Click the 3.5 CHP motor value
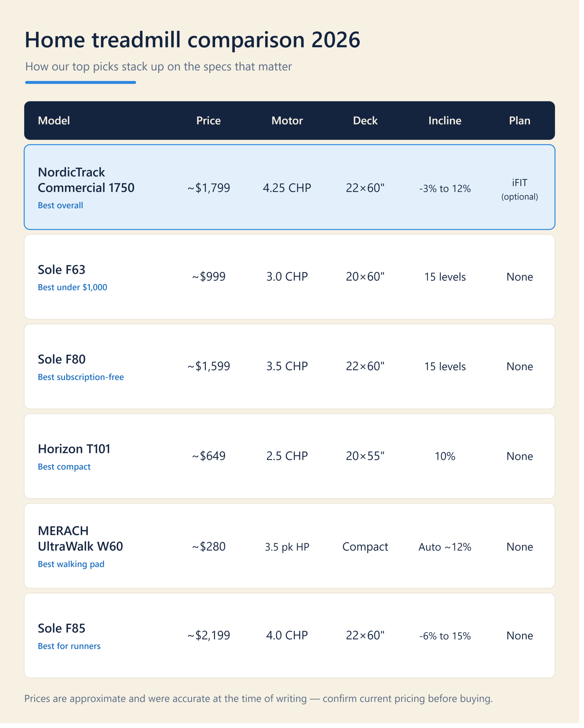Viewport: 584px width, 728px height. [x=289, y=369]
